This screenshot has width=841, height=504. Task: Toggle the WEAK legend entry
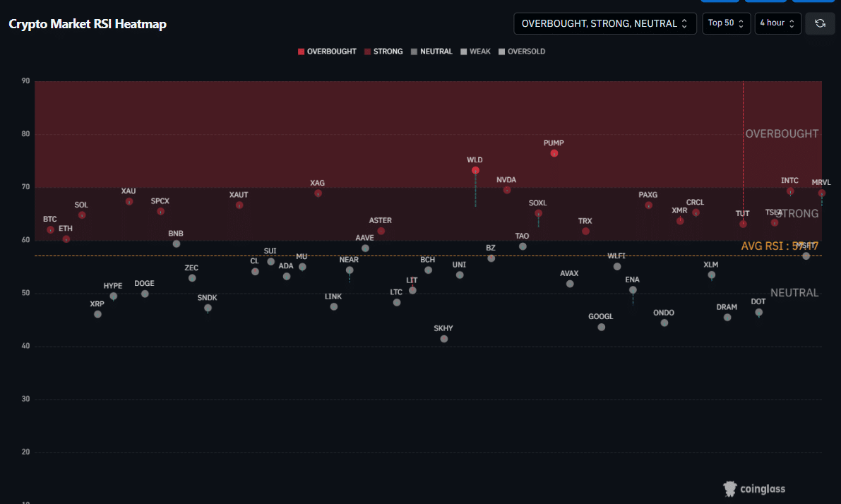(x=475, y=52)
